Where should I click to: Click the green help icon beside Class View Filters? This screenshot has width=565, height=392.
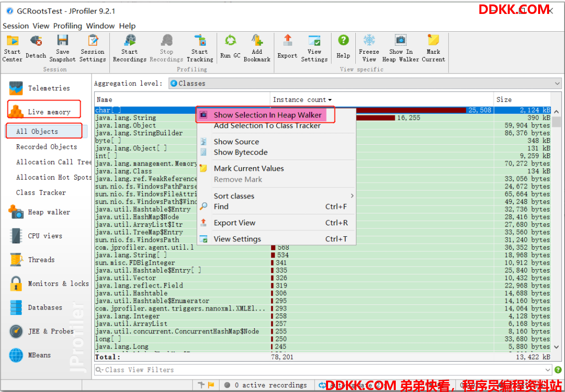pyautogui.click(x=558, y=370)
